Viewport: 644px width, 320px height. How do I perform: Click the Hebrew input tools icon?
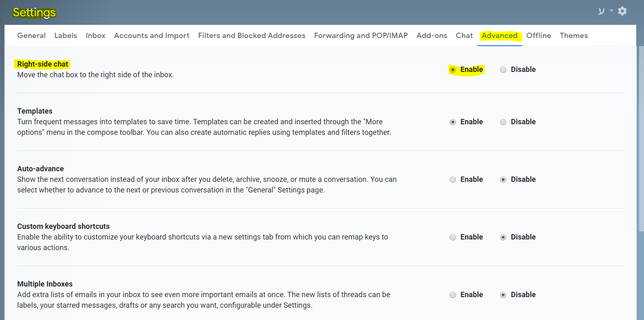(601, 11)
